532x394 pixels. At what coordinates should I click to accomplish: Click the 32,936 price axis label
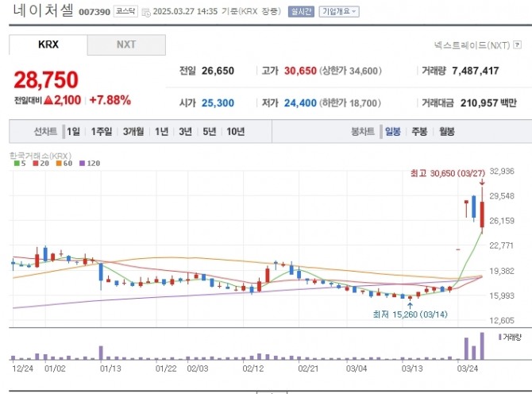point(502,172)
